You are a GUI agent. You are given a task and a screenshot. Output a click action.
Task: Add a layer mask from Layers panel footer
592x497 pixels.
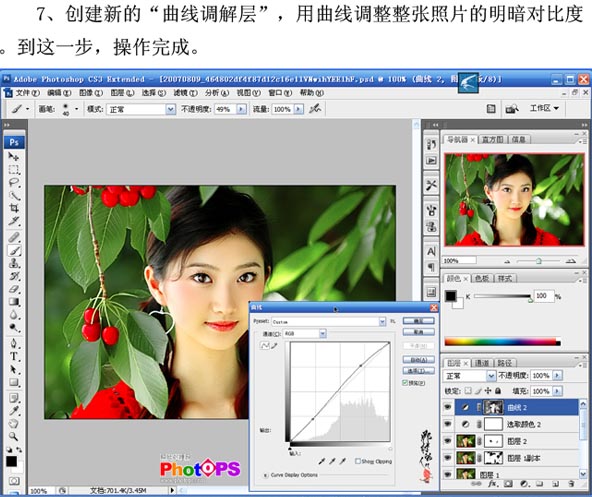coord(508,484)
